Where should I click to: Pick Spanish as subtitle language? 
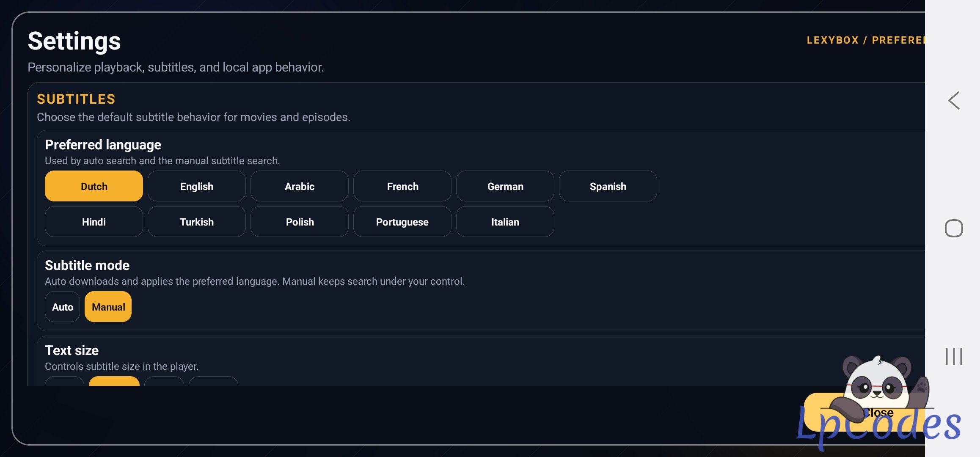(608, 186)
